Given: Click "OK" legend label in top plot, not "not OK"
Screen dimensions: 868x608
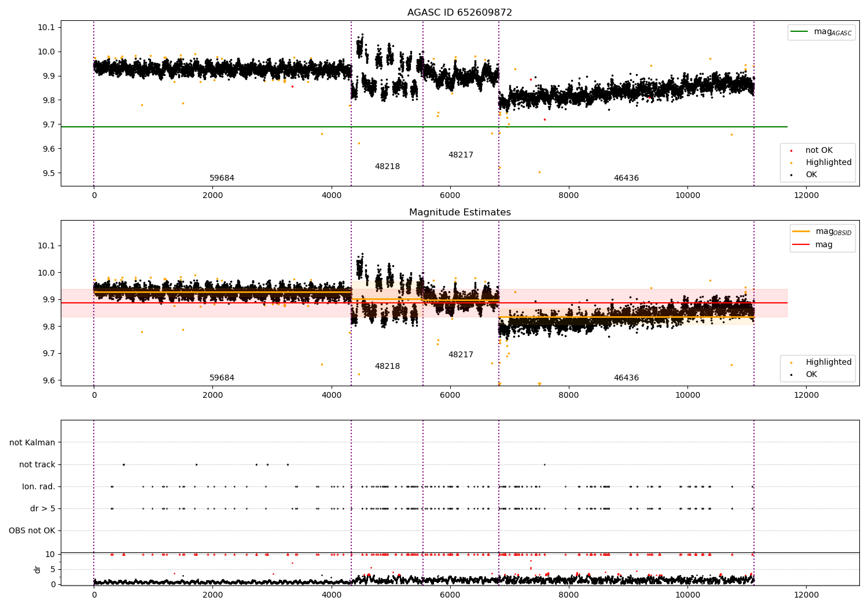Looking at the screenshot, I should (811, 174).
